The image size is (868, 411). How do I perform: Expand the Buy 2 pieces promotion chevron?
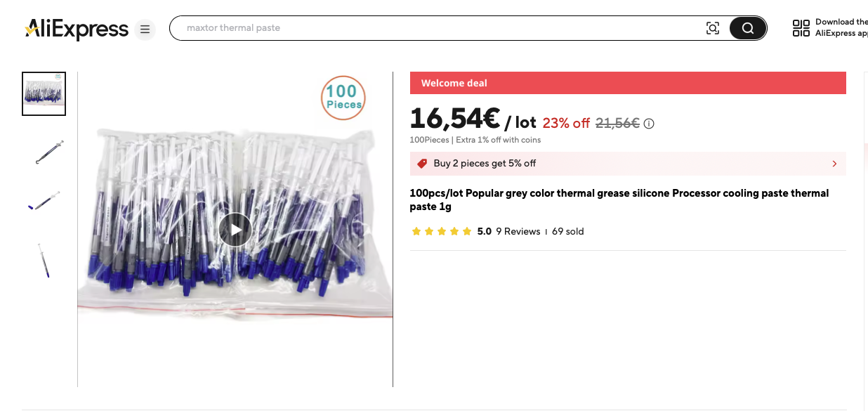[834, 163]
